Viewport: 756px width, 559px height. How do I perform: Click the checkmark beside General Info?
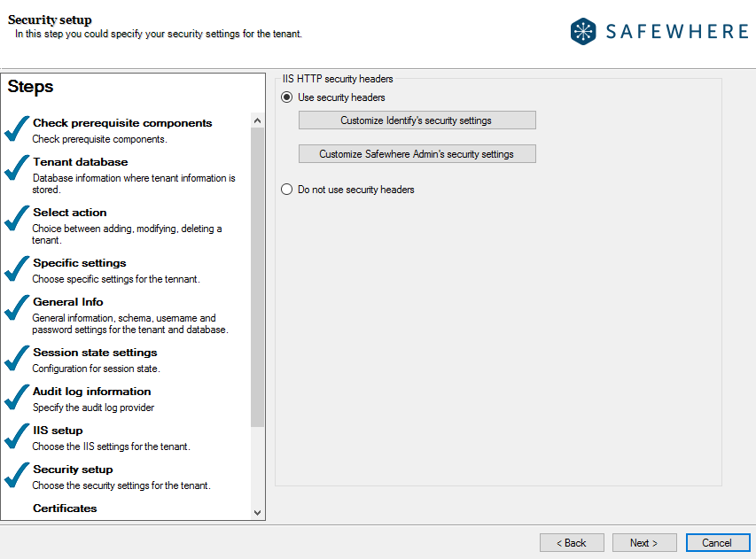pyautogui.click(x=16, y=311)
